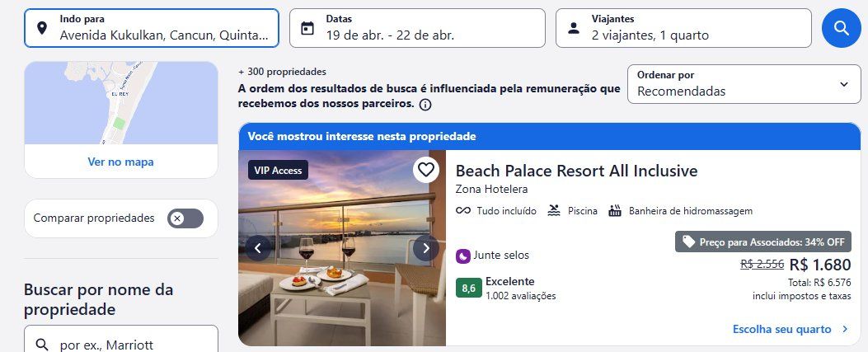This screenshot has height=352, width=868.
Task: Click the person icon in Viajantes field
Action: [x=574, y=28]
